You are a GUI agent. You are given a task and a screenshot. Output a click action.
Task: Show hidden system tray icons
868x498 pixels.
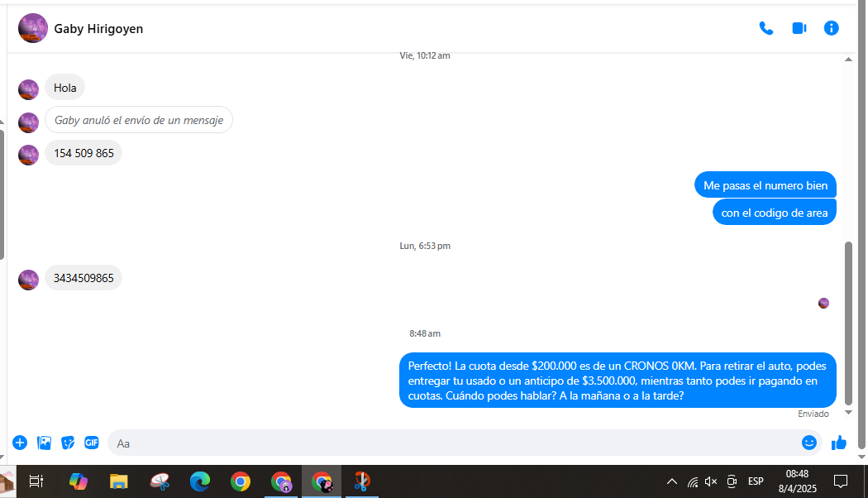click(x=671, y=481)
